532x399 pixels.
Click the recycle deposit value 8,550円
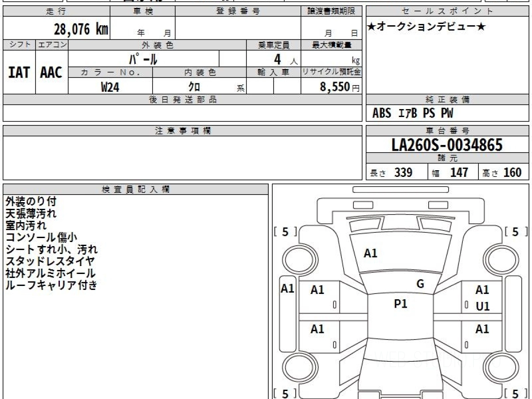pos(340,87)
